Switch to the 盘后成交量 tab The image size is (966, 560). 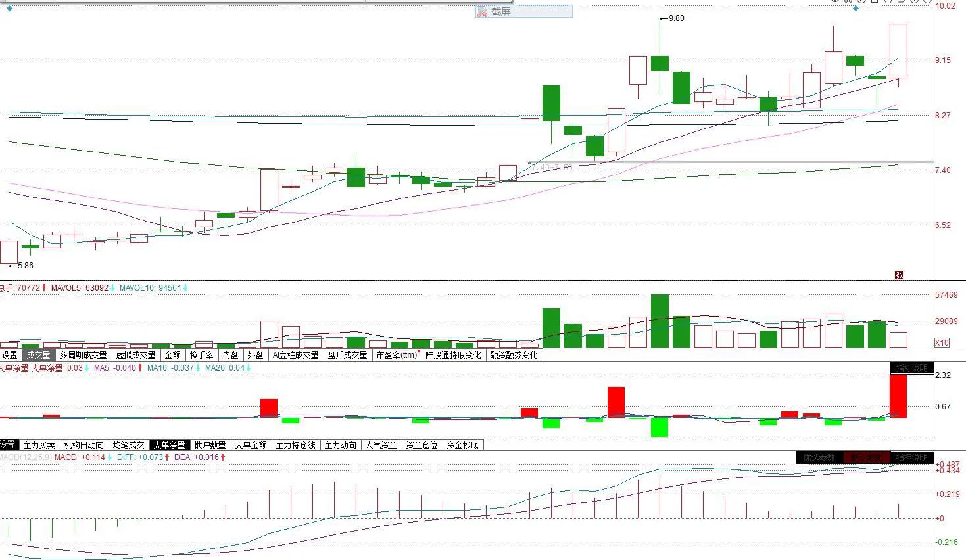tap(348, 355)
